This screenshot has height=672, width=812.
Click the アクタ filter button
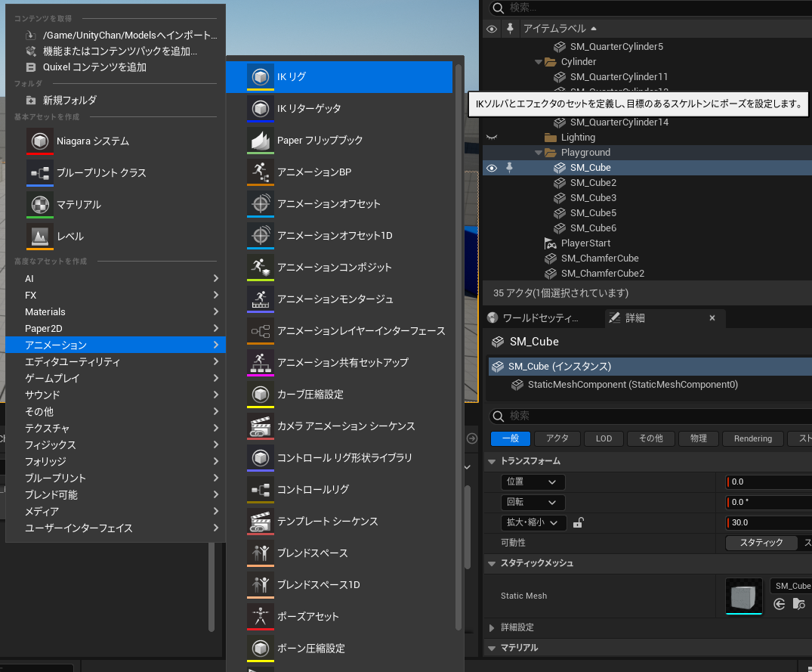(557, 438)
